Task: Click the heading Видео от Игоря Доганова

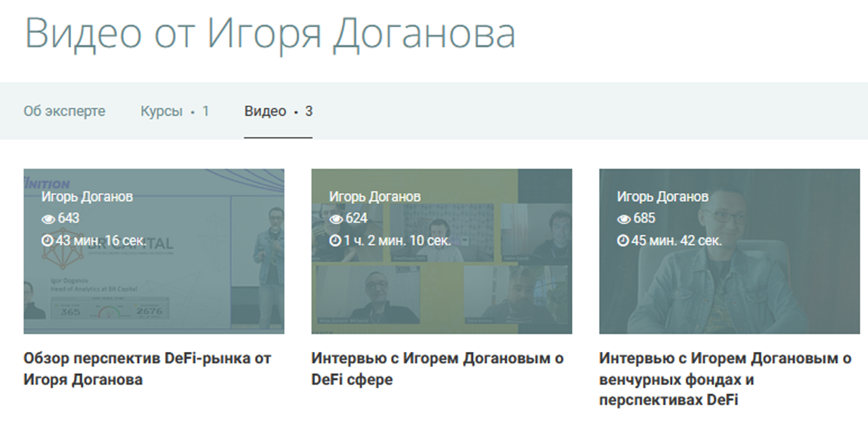Action: pos(270,34)
